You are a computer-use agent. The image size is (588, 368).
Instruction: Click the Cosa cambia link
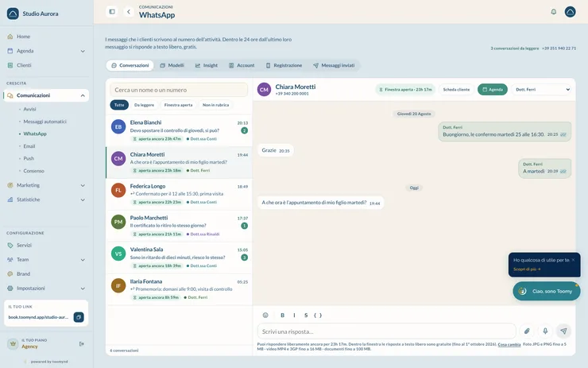[509, 344]
